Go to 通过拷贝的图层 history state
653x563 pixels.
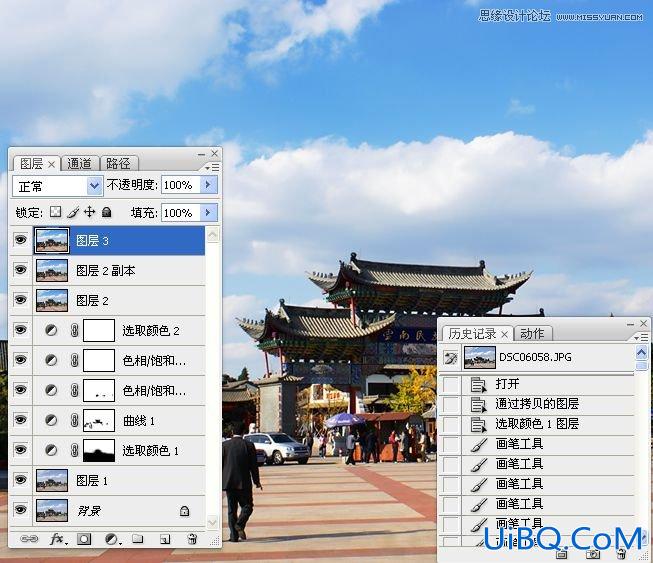point(537,404)
